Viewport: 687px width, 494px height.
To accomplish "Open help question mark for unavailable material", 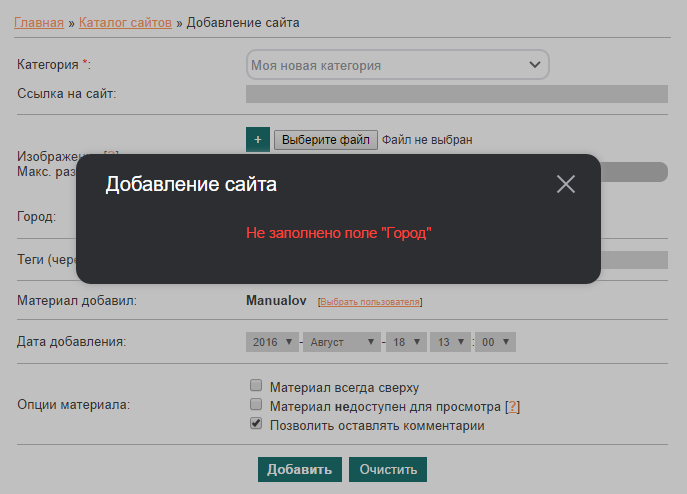I will tap(513, 406).
